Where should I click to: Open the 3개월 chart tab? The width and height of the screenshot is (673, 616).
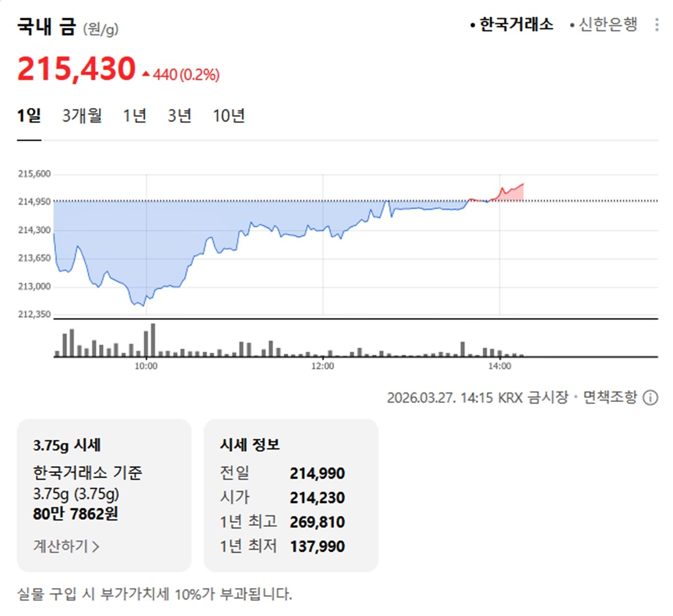(x=82, y=116)
